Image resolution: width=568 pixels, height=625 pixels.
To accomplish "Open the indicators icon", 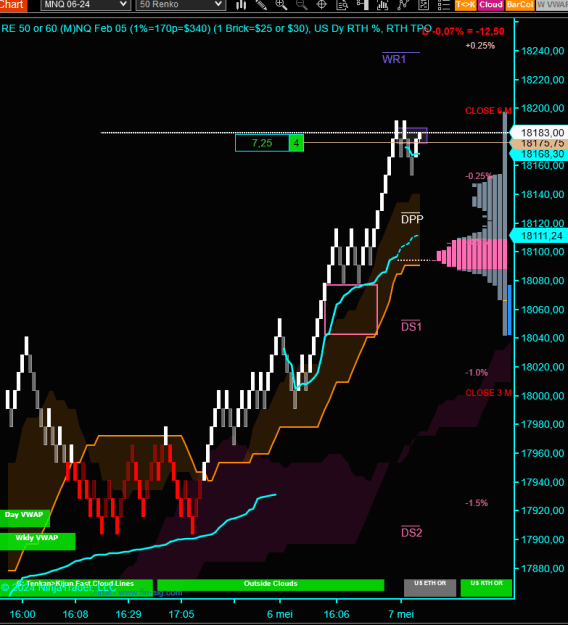I will point(383,5).
